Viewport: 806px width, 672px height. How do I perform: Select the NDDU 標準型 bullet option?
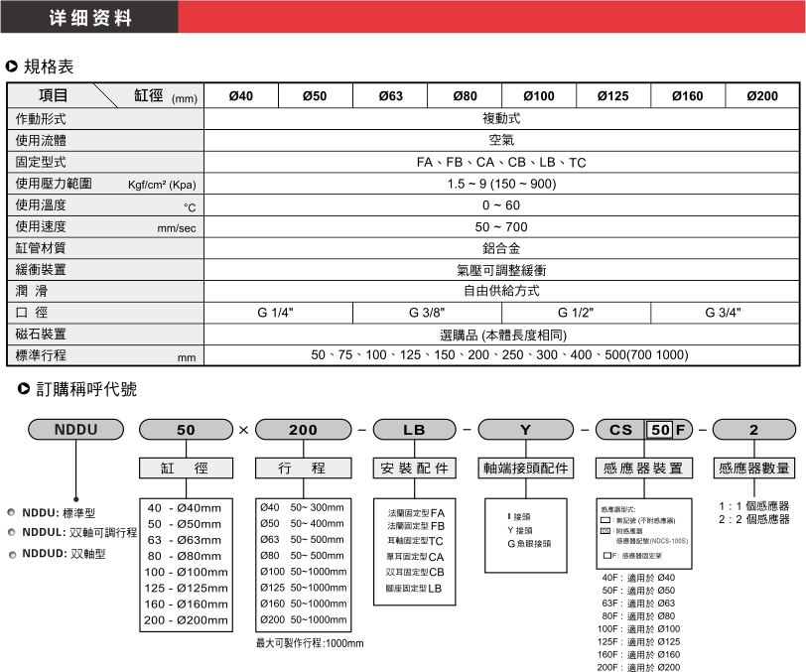pyautogui.click(x=11, y=512)
